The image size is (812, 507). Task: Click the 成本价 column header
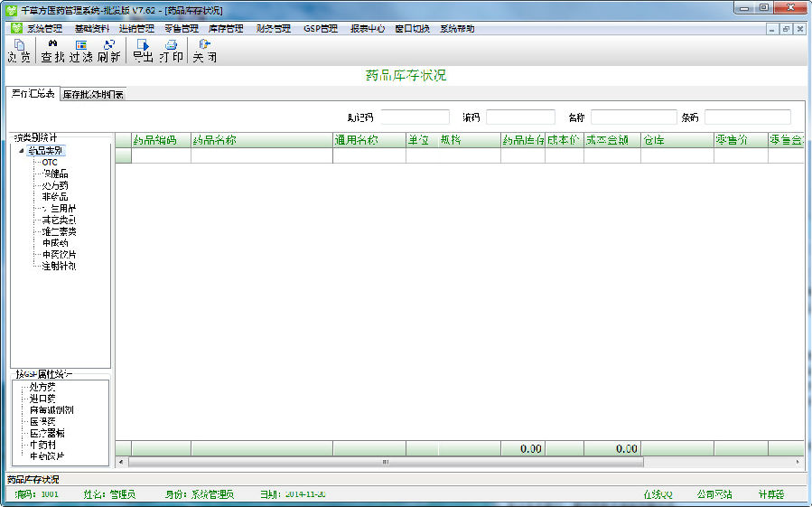[x=565, y=140]
